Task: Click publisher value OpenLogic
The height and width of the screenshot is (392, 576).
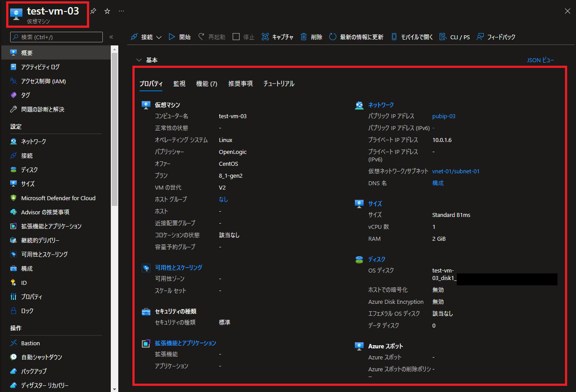Action: [233, 152]
